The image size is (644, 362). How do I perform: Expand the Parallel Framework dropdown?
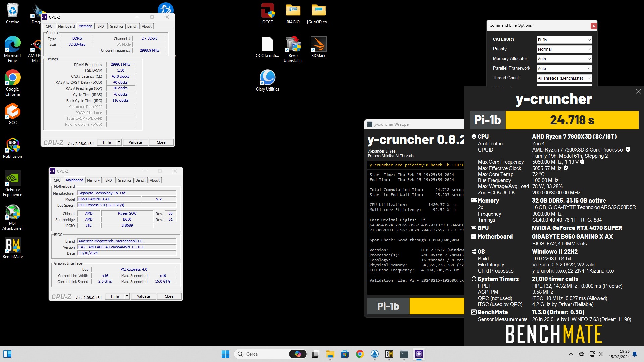[564, 68]
